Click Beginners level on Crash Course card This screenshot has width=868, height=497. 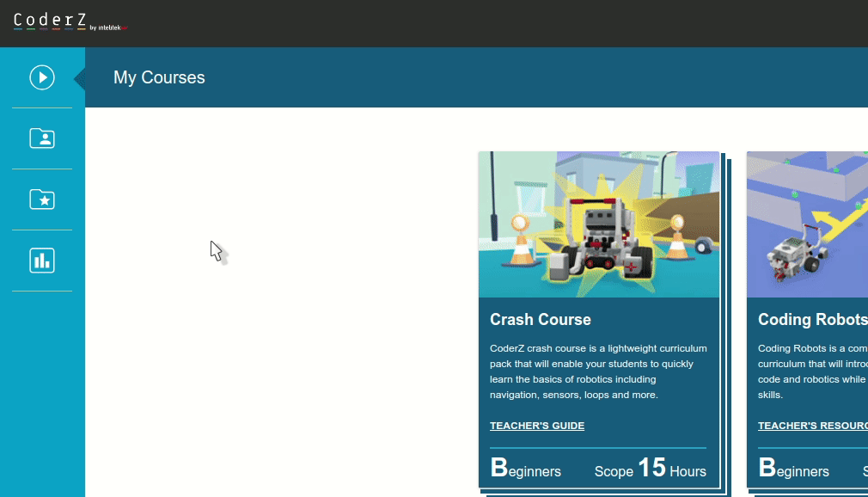coord(525,468)
